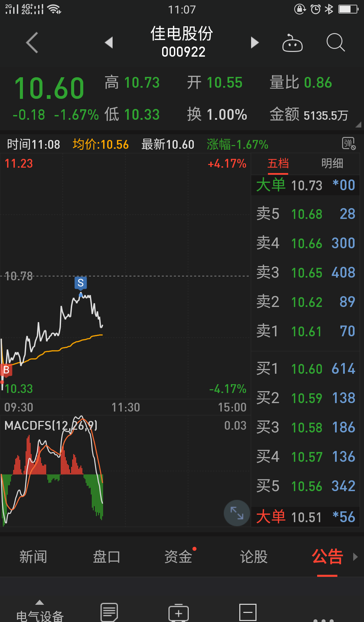Screen dimensions: 364x622
Task: Tap the minus box icon in bottom bar
Action: click(x=248, y=613)
